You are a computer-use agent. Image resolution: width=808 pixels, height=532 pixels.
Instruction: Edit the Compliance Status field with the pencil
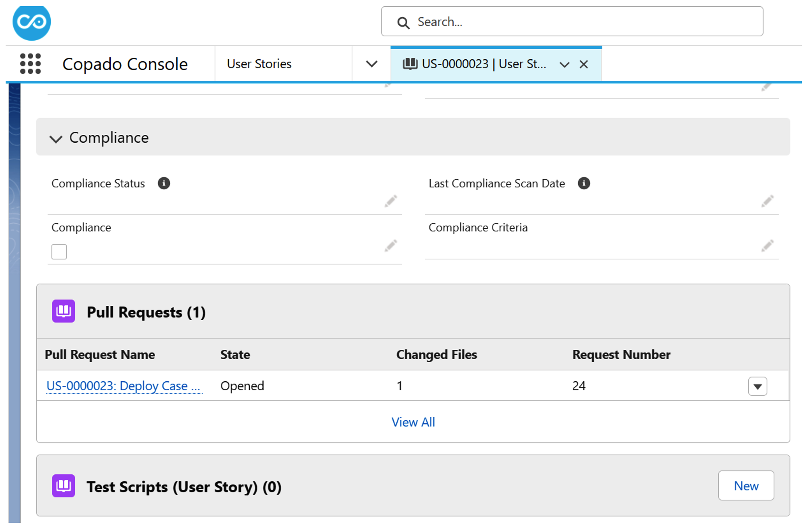tap(391, 201)
